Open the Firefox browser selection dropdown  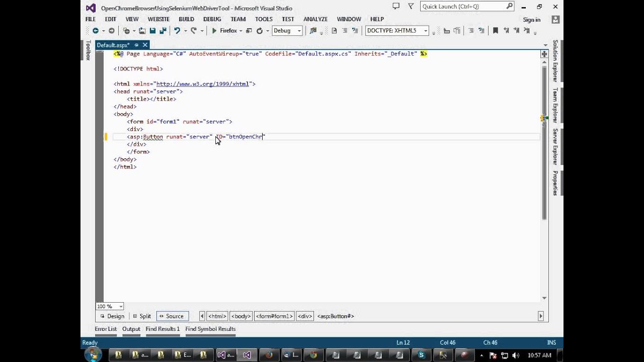(x=240, y=31)
